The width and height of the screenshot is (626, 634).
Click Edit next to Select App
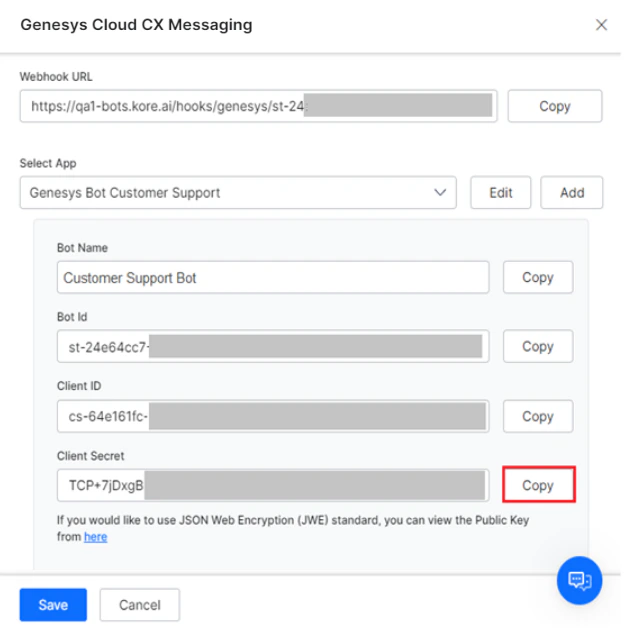(501, 192)
